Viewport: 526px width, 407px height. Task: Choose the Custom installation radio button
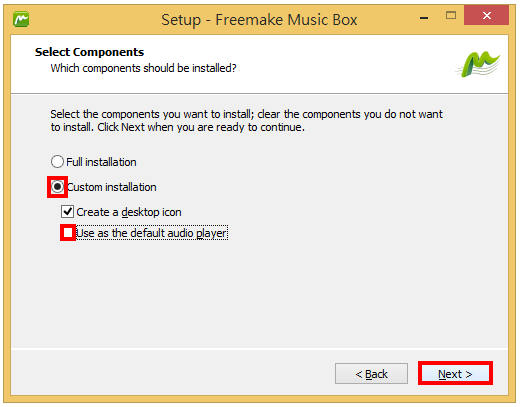(57, 187)
